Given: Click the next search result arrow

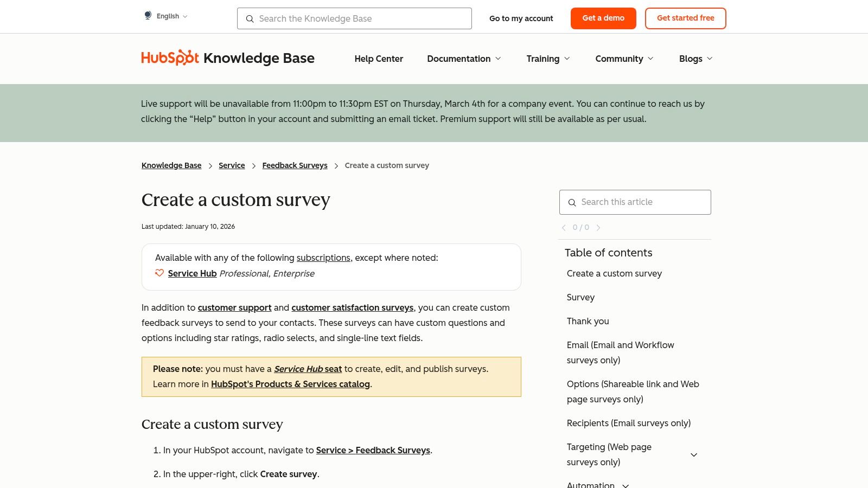Looking at the screenshot, I should [598, 228].
